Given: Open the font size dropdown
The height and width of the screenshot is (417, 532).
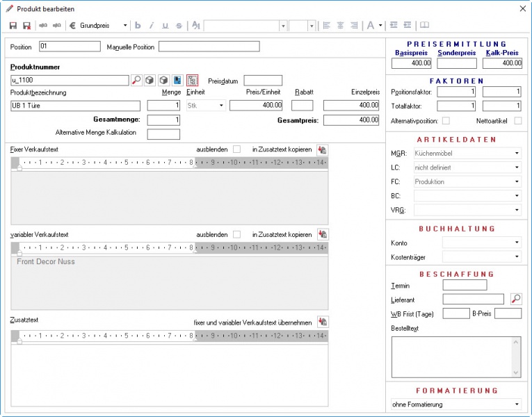Looking at the screenshot, I should 312,26.
